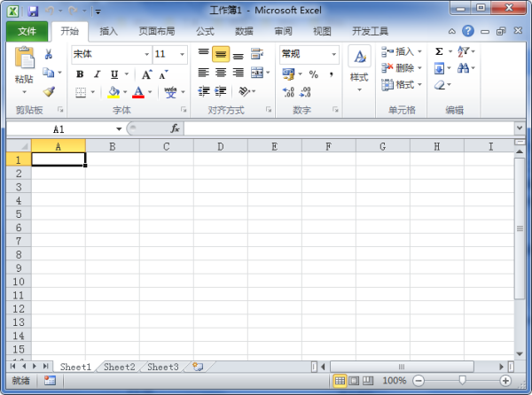Click the Decrease Font Size icon

(163, 74)
